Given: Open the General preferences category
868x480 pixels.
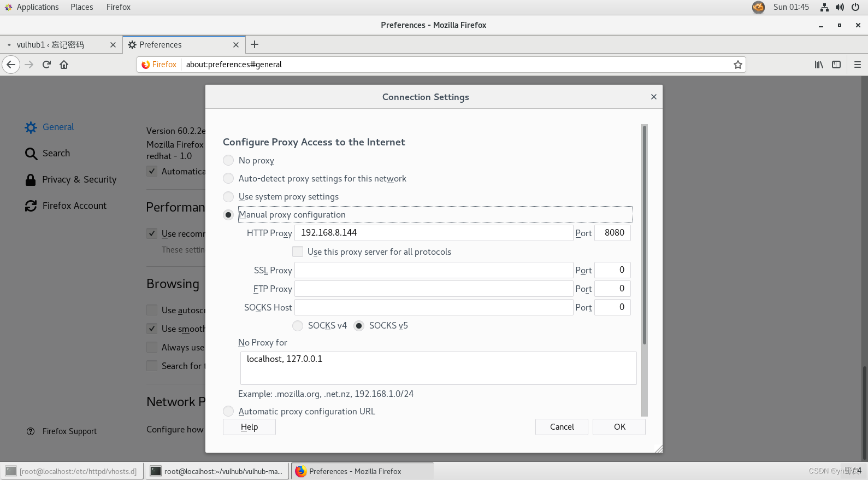Looking at the screenshot, I should click(x=50, y=127).
